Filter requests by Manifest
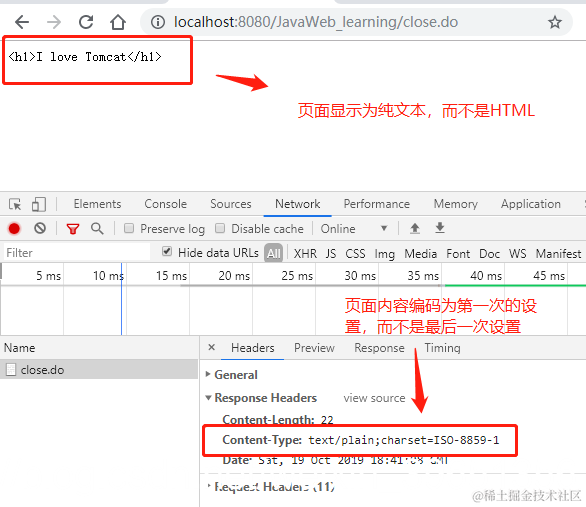 (x=558, y=253)
